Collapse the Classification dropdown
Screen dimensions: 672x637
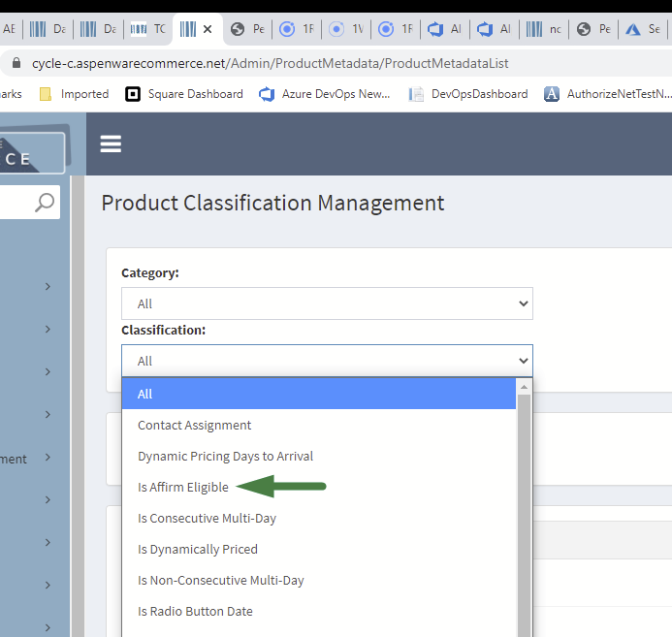coord(327,361)
